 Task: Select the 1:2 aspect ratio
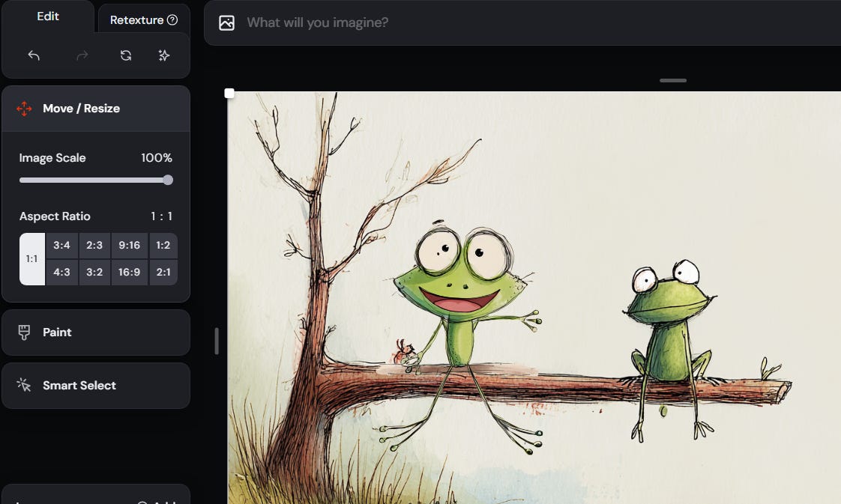coord(163,246)
